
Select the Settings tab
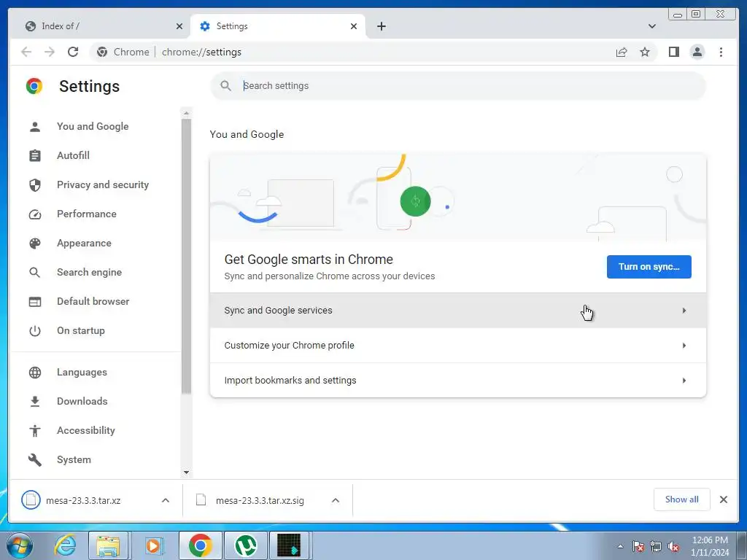tap(279, 26)
